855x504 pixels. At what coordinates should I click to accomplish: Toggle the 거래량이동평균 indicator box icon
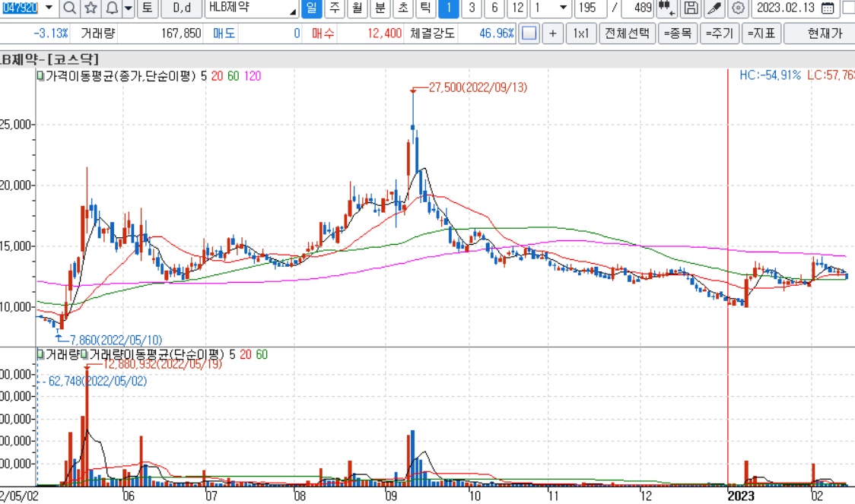click(x=84, y=355)
